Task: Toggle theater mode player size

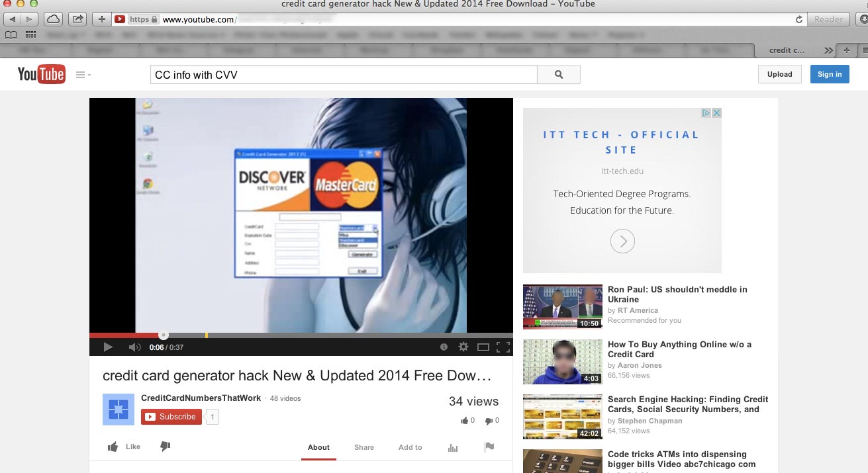Action: pos(483,347)
